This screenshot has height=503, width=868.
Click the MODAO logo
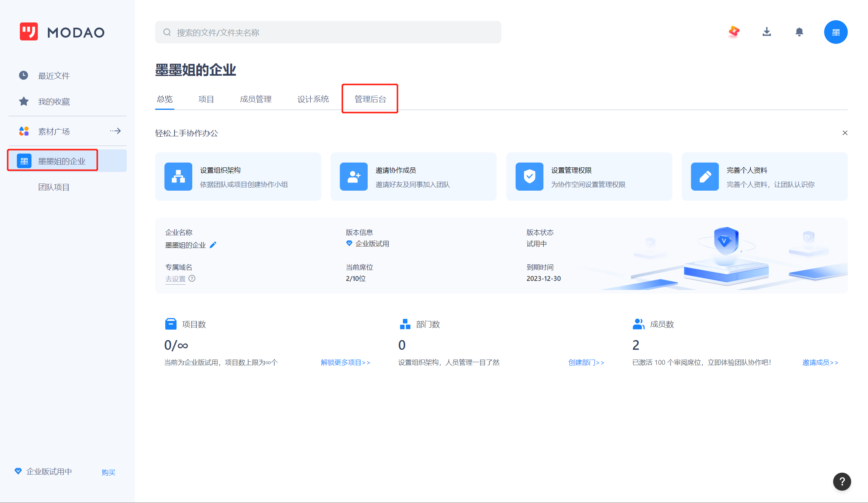(62, 32)
